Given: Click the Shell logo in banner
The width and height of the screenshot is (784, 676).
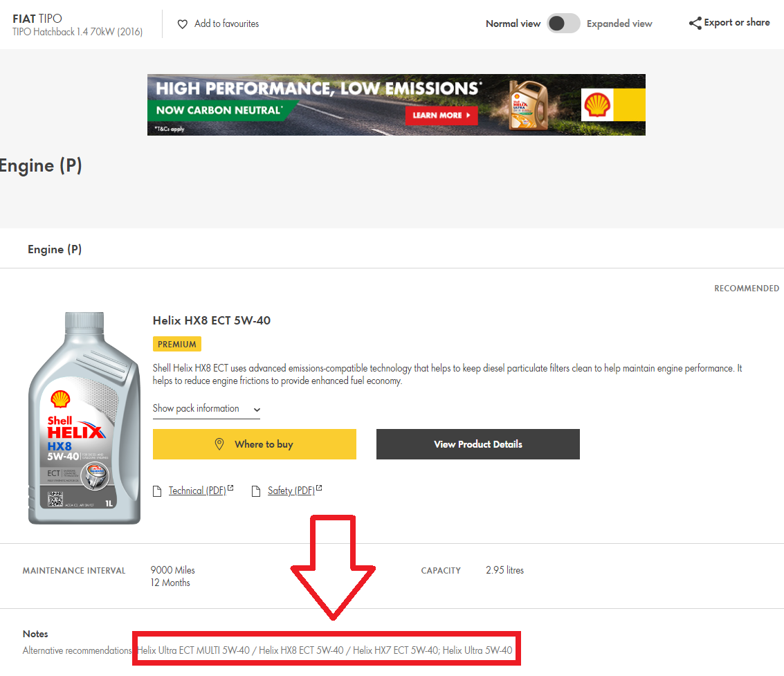Looking at the screenshot, I should pyautogui.click(x=596, y=105).
